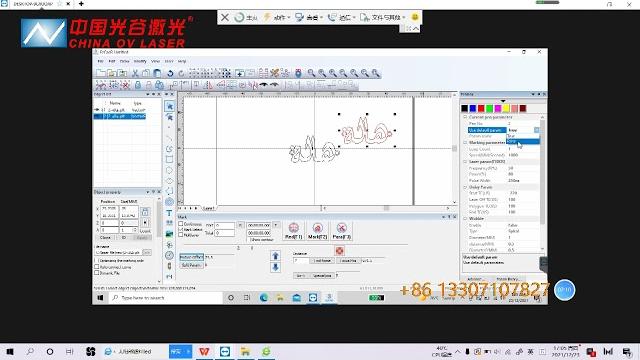Toggle the Continuous checkbox

(181, 224)
